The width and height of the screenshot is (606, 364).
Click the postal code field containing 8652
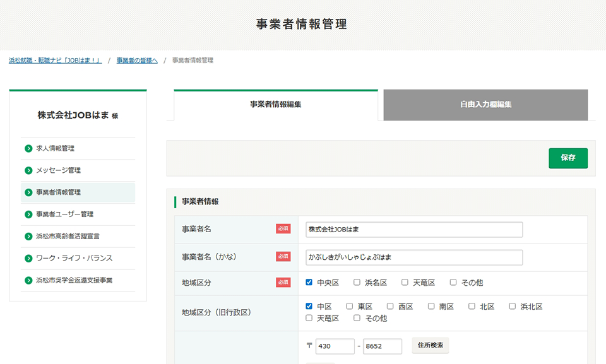383,346
